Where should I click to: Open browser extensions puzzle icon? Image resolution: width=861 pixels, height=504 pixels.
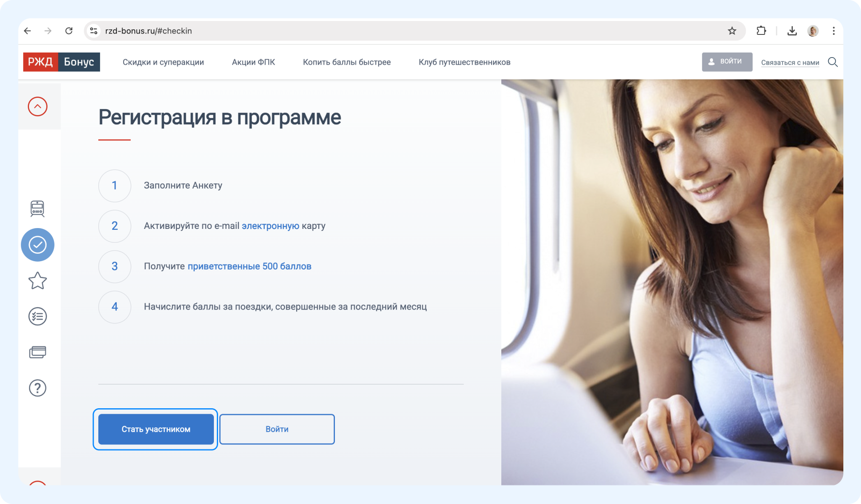click(761, 31)
